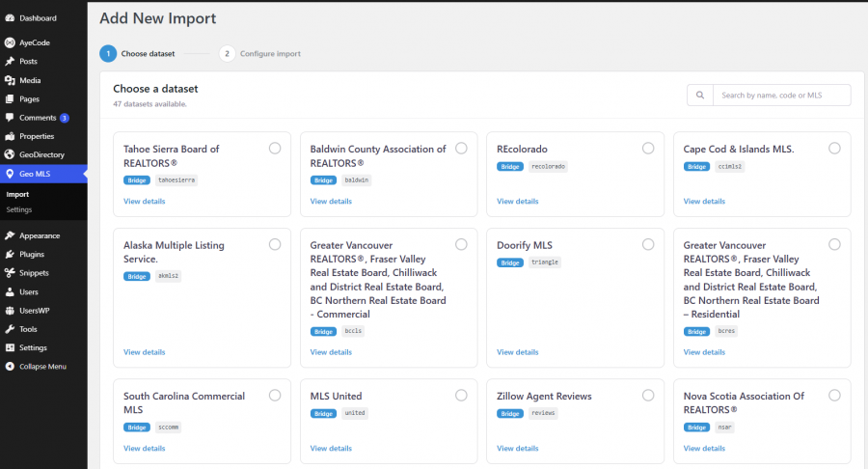Click the Bridge badge on REcolorado card

(510, 167)
